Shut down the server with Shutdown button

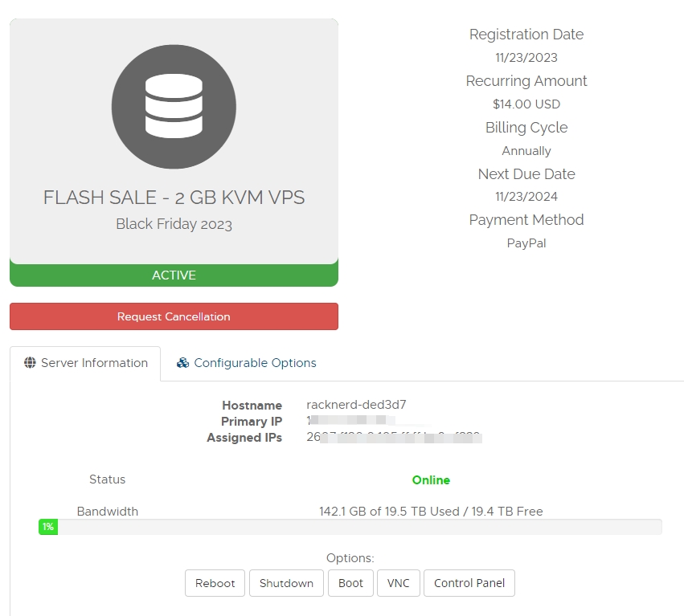coord(286,583)
